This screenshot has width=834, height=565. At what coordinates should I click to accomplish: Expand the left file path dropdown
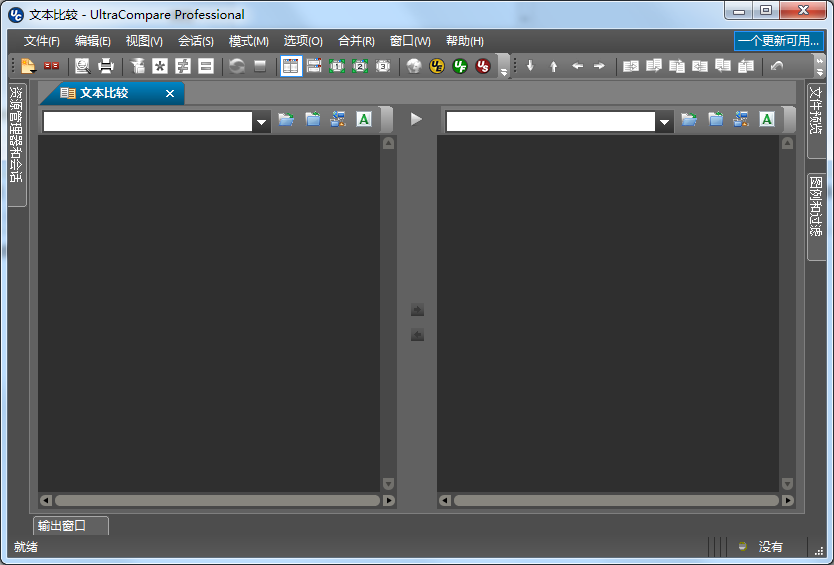(262, 122)
